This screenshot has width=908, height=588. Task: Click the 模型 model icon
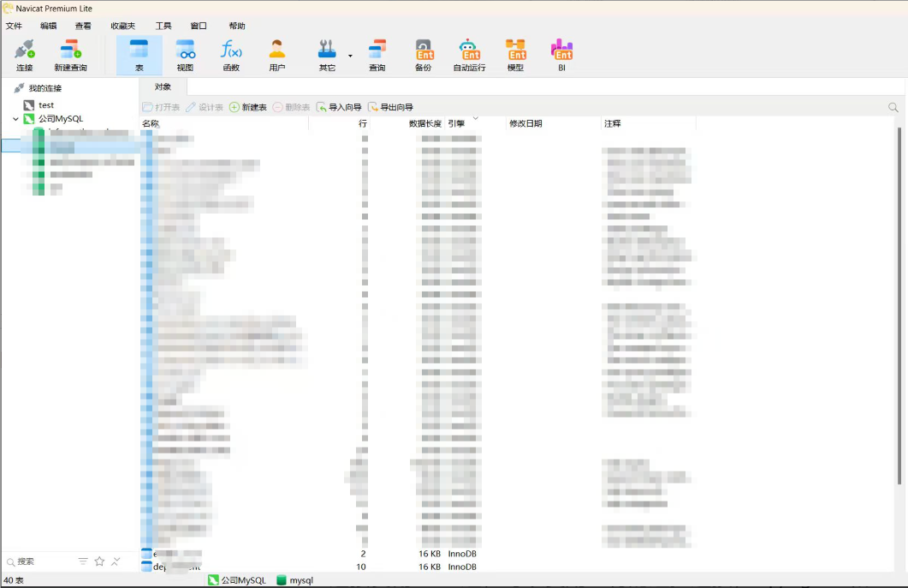[x=515, y=55]
